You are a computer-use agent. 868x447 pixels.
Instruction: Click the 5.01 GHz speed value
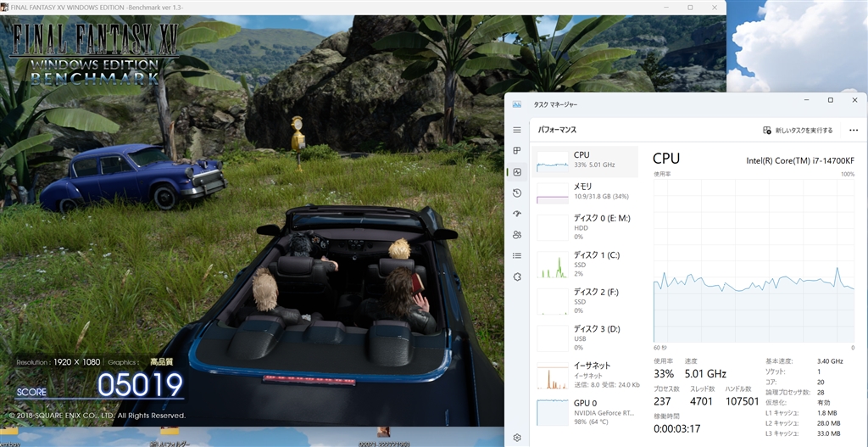coord(705,374)
